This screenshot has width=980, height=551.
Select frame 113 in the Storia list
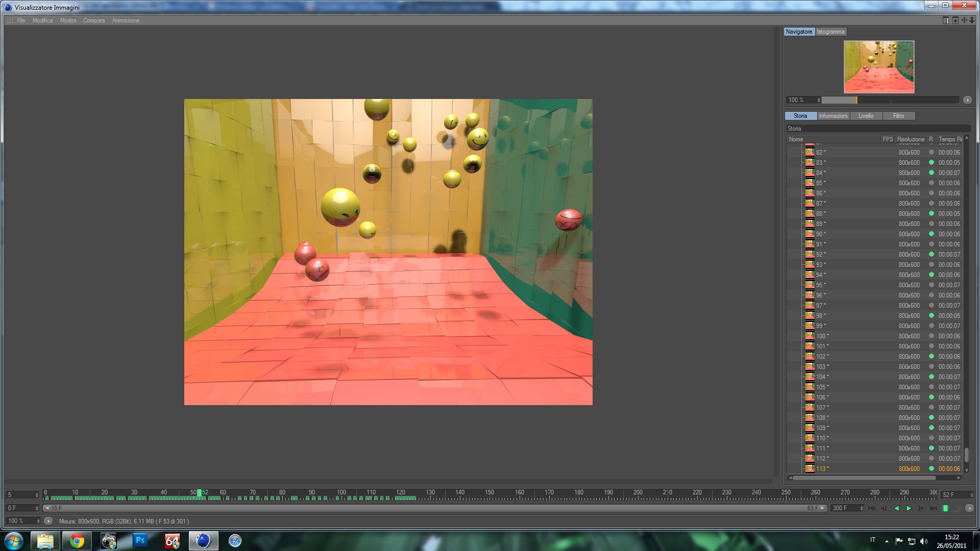[x=822, y=469]
